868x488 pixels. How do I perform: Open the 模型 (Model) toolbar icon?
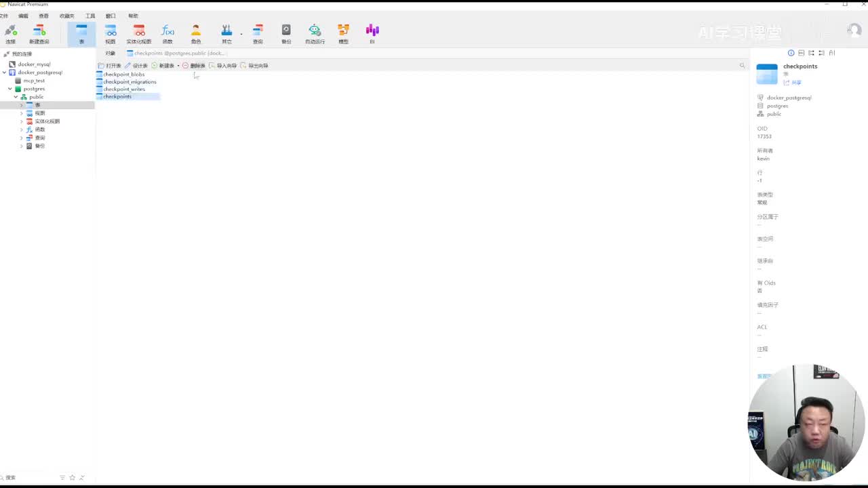coord(343,34)
